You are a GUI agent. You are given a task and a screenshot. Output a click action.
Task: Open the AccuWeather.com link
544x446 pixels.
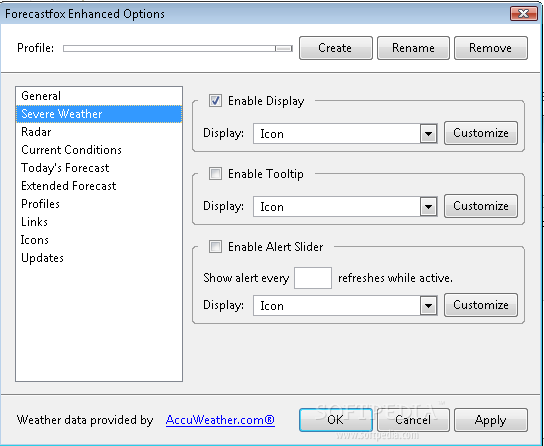[220, 420]
